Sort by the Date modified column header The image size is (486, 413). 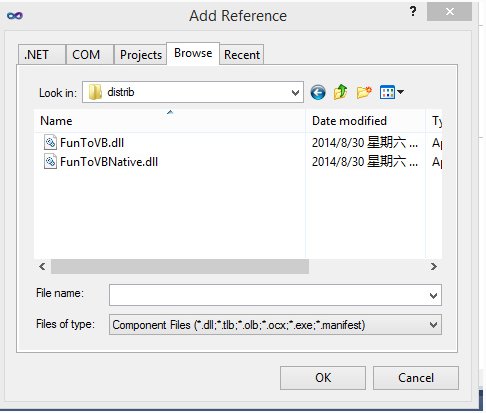pos(365,121)
